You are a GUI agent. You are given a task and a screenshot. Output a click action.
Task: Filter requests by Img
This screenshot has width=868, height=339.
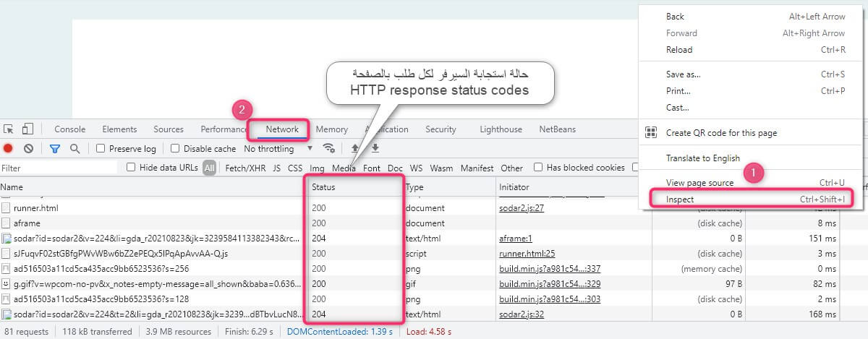(x=317, y=168)
